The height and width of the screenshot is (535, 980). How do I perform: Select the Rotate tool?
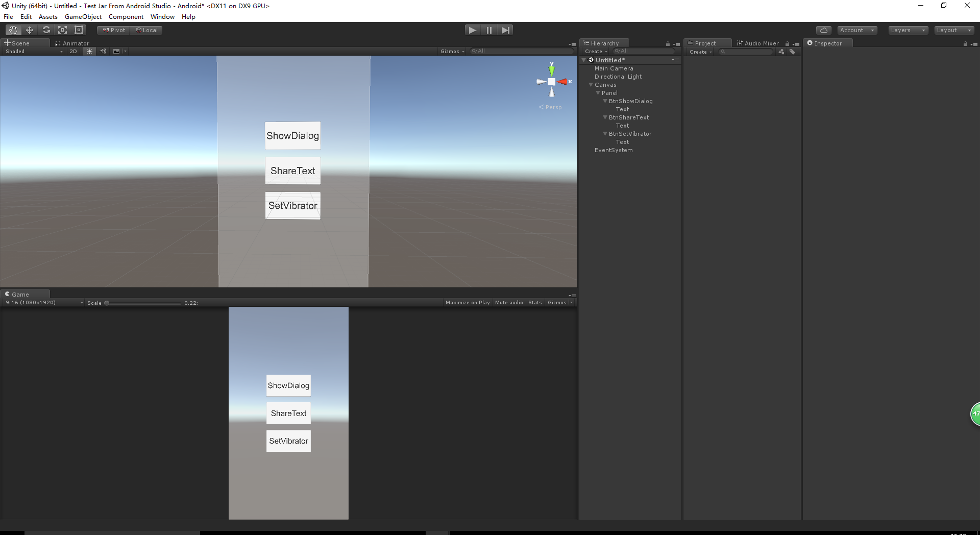coord(46,30)
